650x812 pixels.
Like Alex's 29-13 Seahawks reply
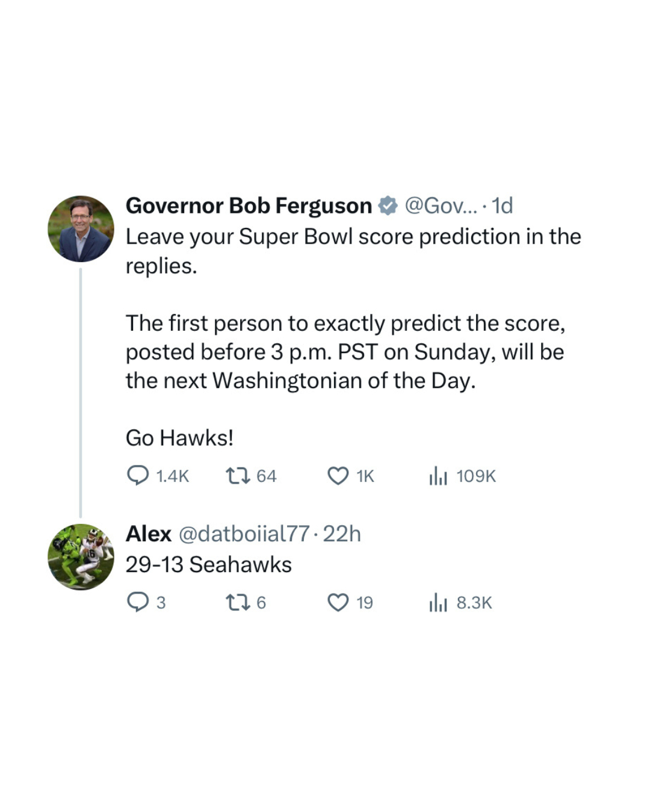point(338,603)
